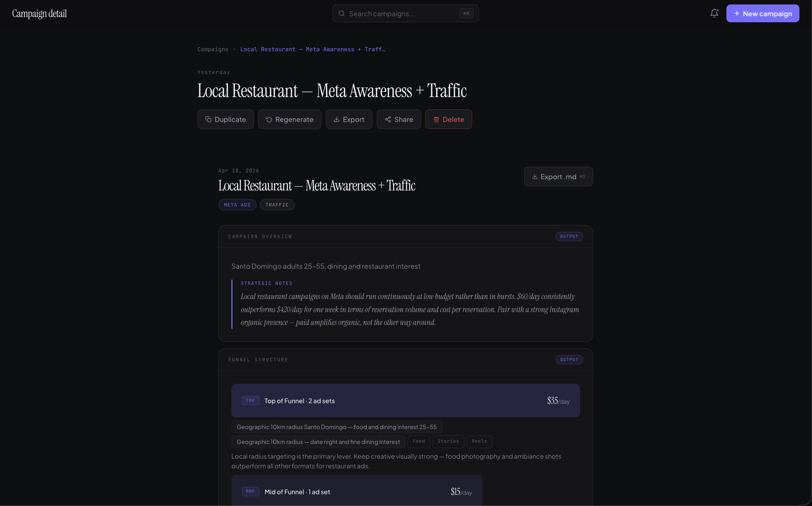Toggle the META ADS tag

237,205
